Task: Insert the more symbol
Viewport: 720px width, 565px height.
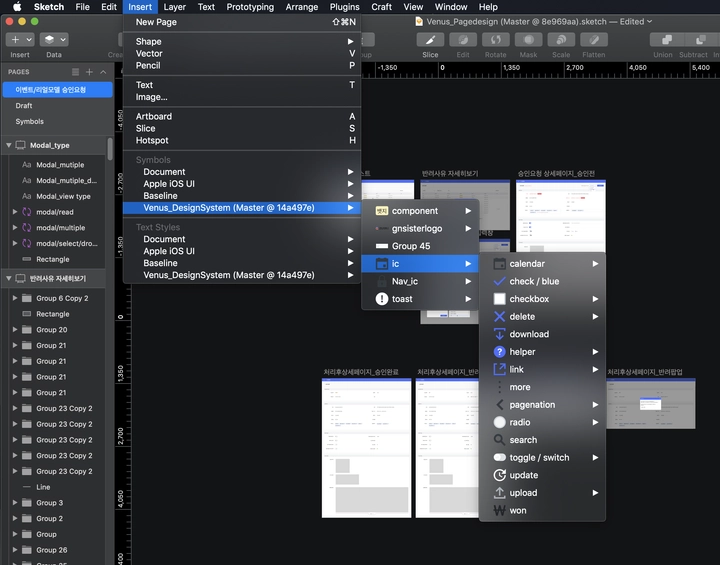Action: [542, 387]
